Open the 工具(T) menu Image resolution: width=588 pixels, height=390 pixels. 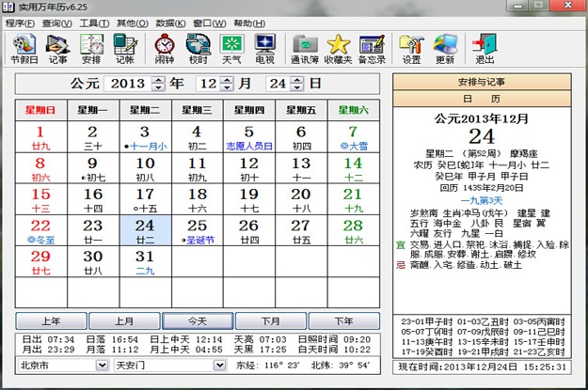tap(94, 23)
